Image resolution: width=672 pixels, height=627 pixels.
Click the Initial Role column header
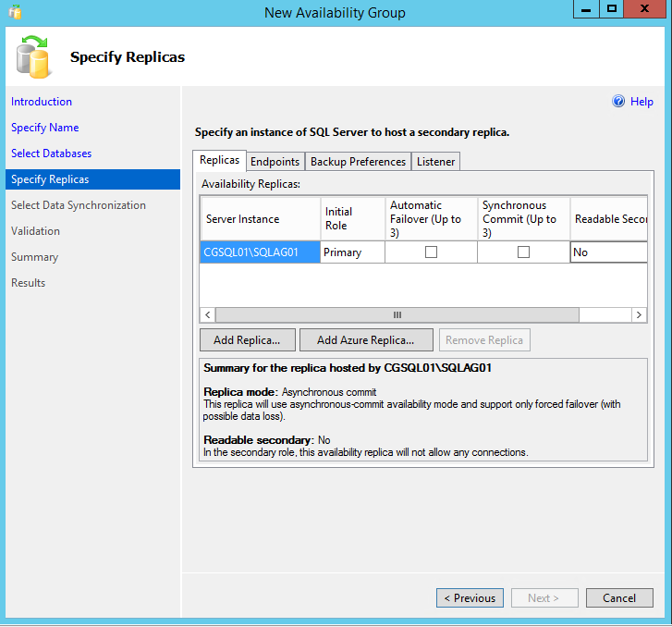click(352, 219)
